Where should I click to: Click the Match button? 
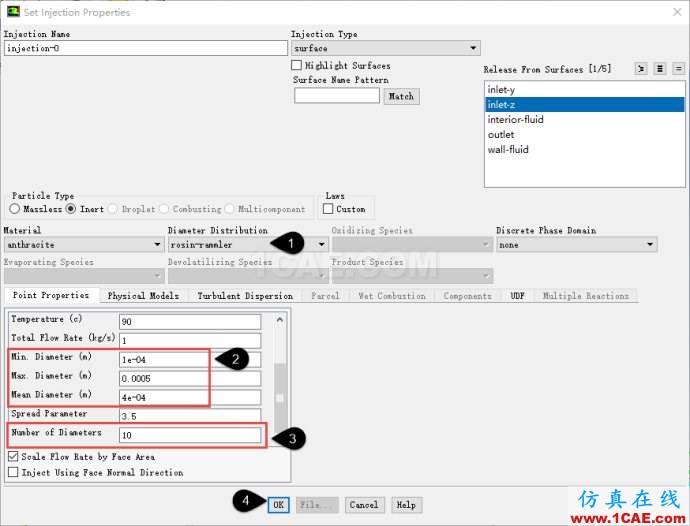point(401,96)
